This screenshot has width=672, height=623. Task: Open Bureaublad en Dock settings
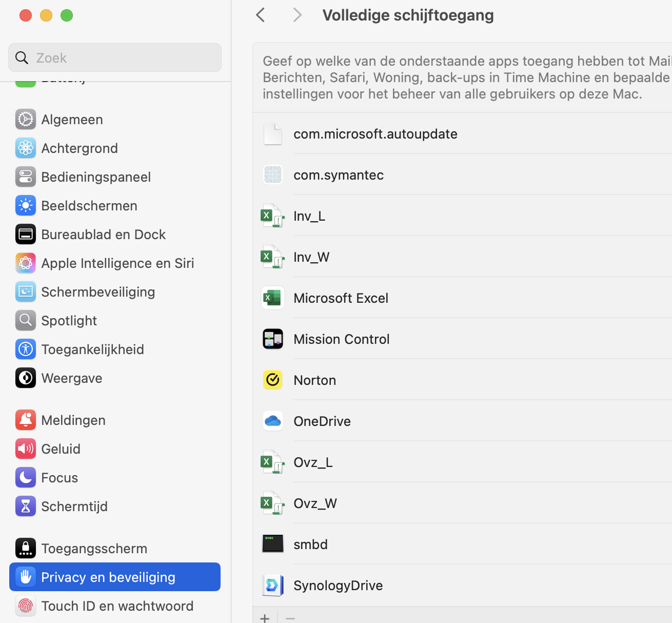(x=103, y=234)
